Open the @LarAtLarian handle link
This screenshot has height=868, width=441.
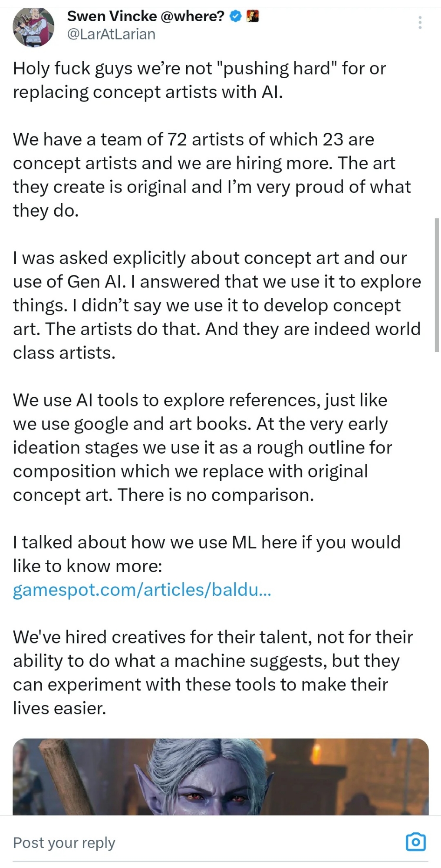111,34
